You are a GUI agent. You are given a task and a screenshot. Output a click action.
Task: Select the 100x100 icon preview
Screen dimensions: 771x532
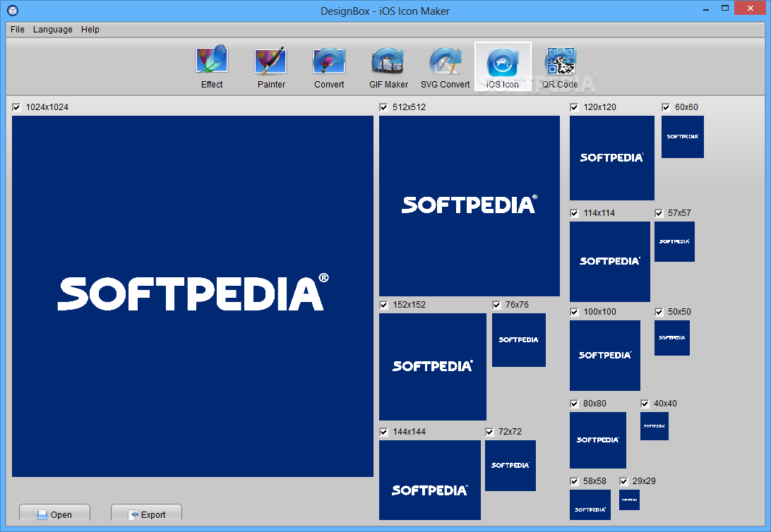[605, 356]
